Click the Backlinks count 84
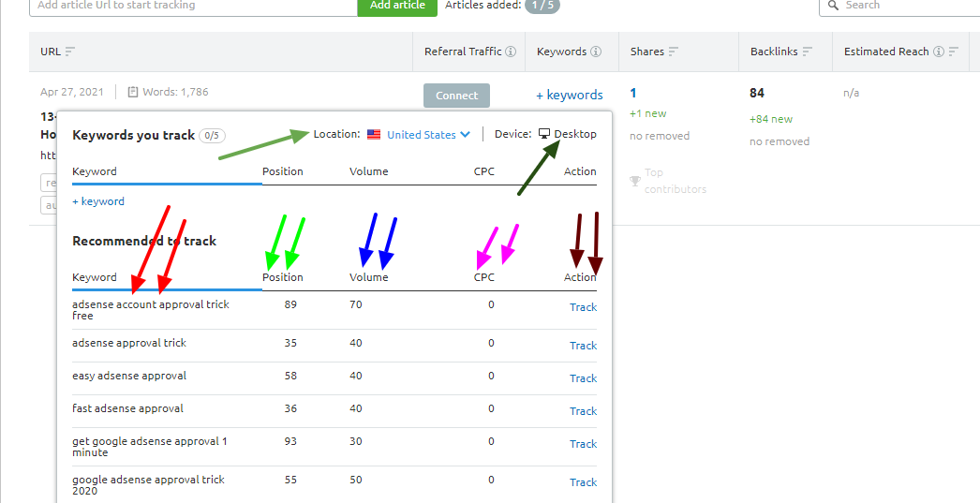 pos(757,93)
